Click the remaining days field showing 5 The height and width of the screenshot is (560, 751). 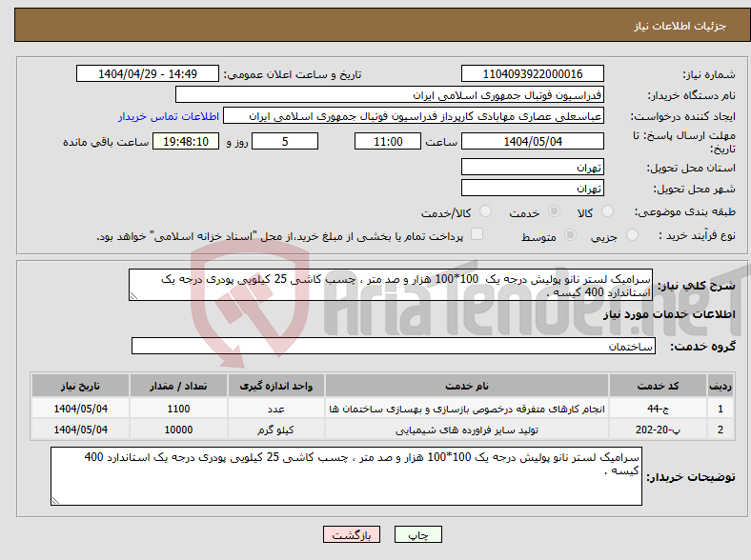[x=285, y=141]
